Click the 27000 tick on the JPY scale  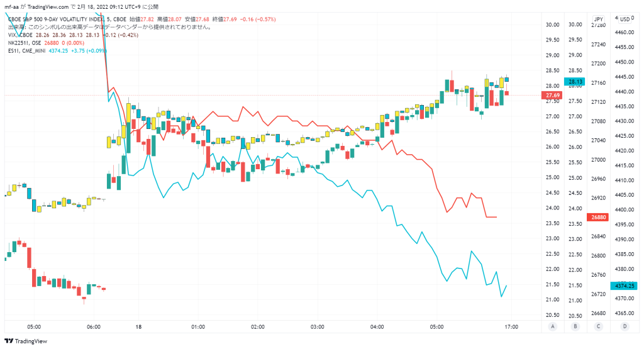599,160
